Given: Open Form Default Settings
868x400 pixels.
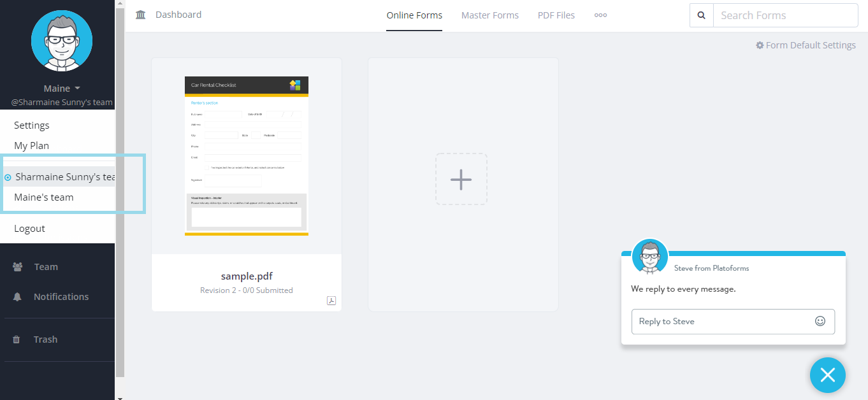Looking at the screenshot, I should (x=806, y=45).
